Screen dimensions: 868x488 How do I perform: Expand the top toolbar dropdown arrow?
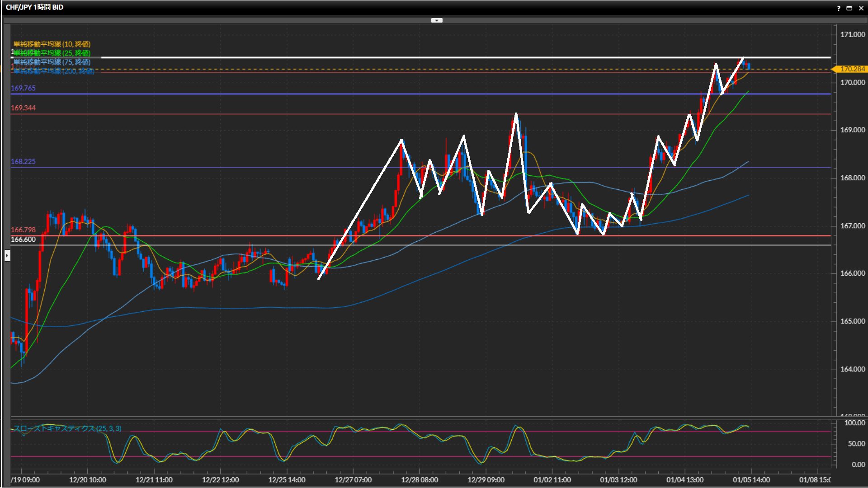437,20
